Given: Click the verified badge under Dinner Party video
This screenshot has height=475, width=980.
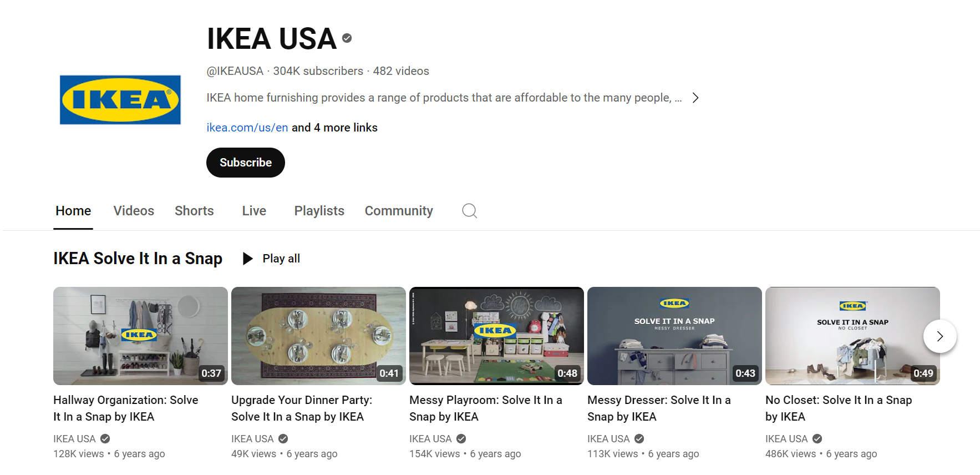Looking at the screenshot, I should [x=283, y=439].
